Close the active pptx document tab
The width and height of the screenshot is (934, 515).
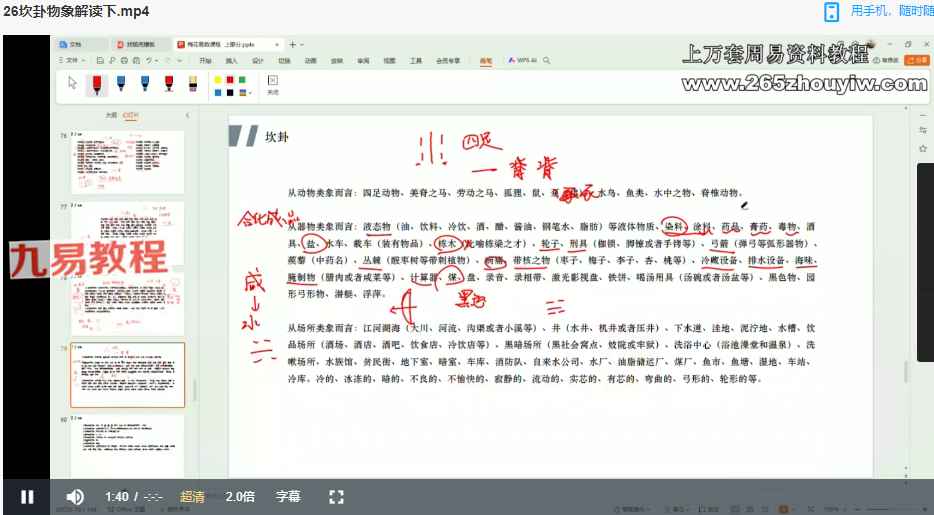[x=276, y=44]
